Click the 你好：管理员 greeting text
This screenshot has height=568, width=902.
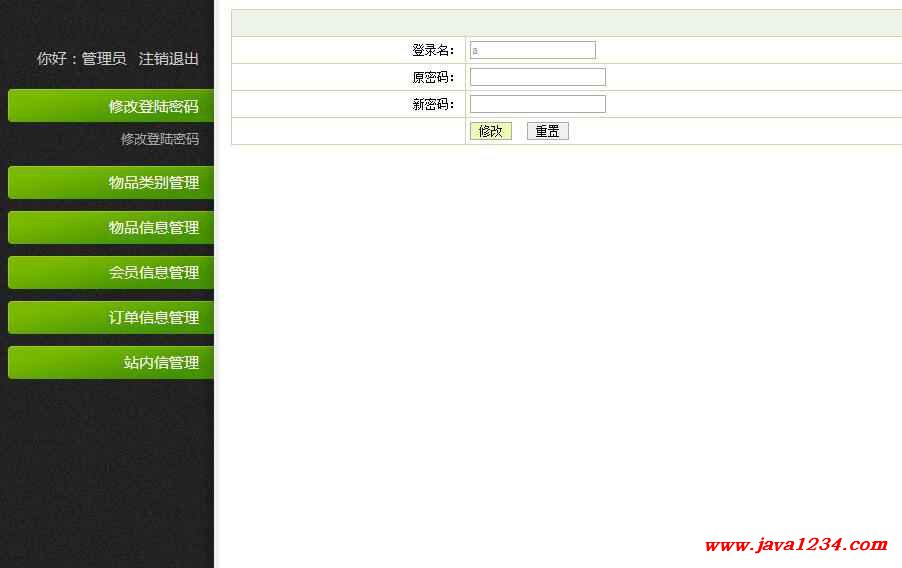(x=81, y=59)
